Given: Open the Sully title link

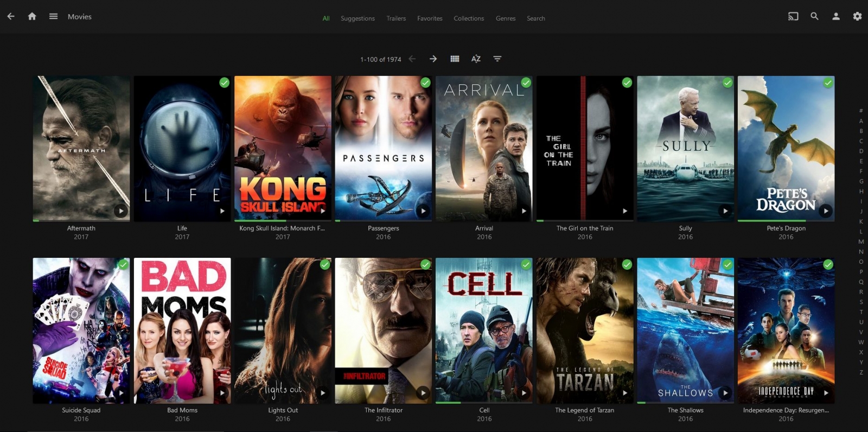Looking at the screenshot, I should point(686,228).
